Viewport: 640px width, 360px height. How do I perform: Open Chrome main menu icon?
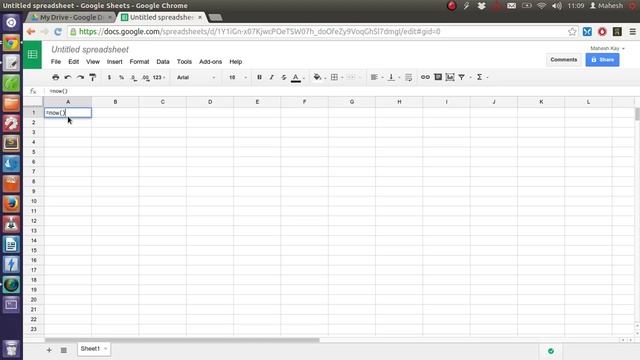pyautogui.click(x=632, y=31)
